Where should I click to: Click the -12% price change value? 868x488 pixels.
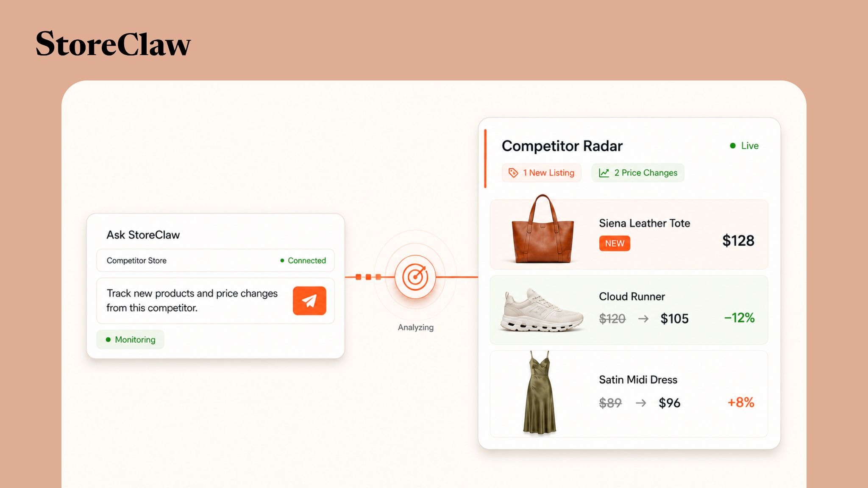(x=739, y=318)
